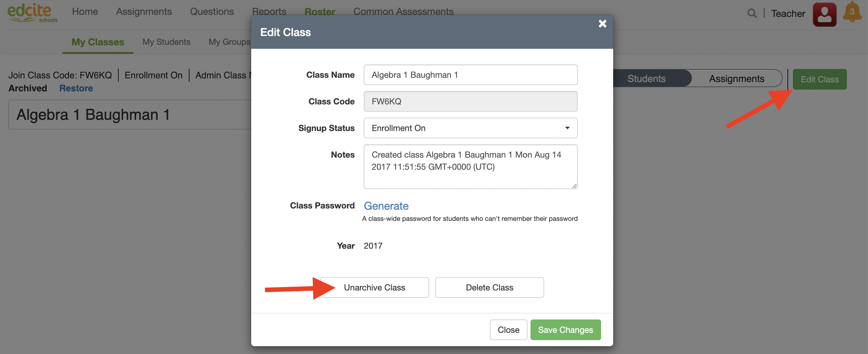Select the My Classes tab

click(x=98, y=42)
